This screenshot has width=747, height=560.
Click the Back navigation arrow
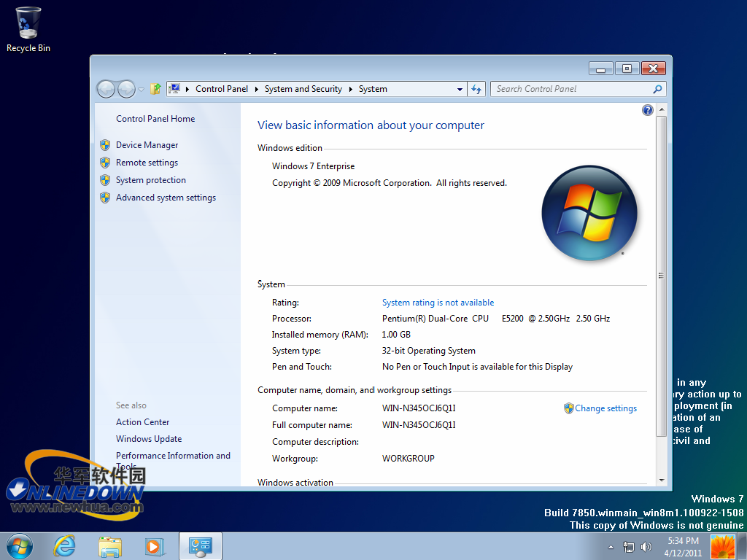coord(106,89)
